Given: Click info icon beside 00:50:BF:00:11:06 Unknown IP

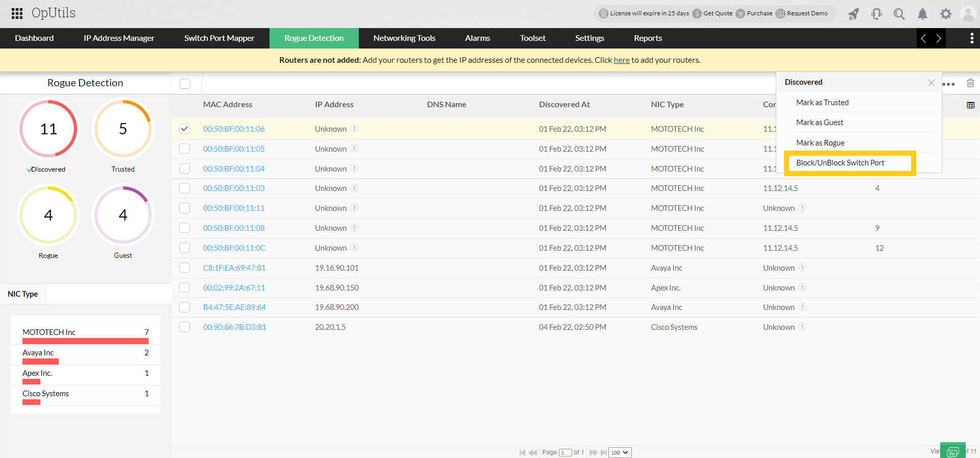Looking at the screenshot, I should [354, 129].
